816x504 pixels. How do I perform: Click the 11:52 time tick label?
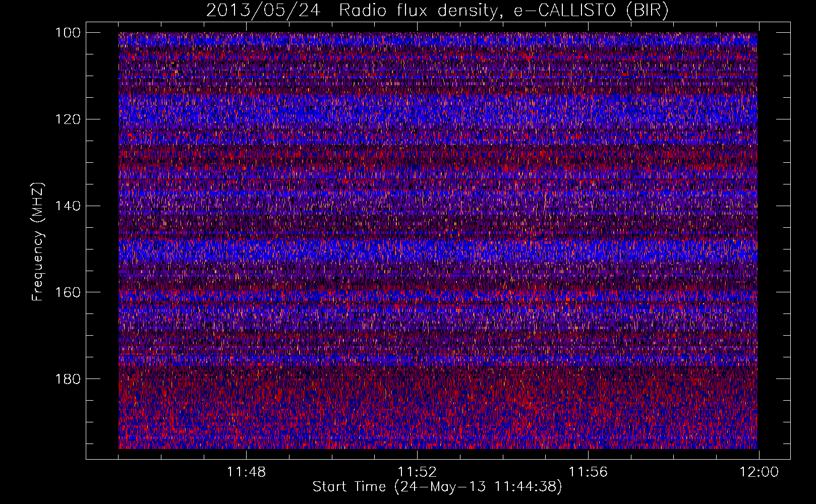[417, 472]
